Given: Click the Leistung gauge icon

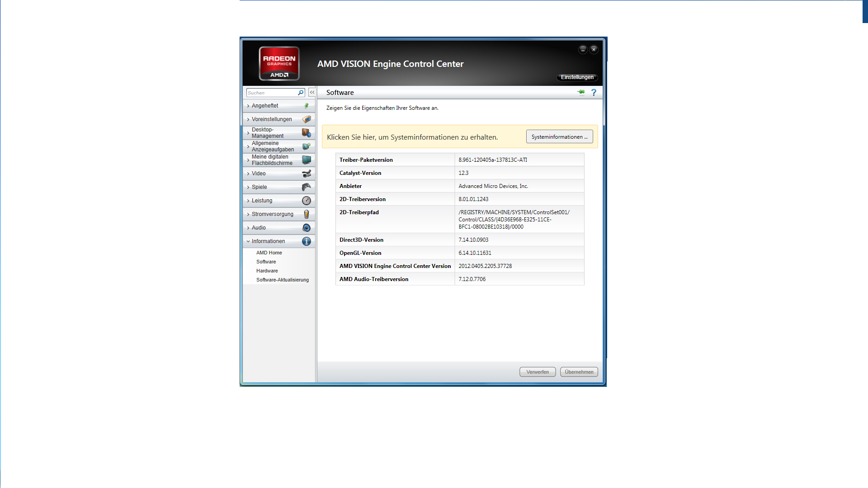Looking at the screenshot, I should [306, 201].
